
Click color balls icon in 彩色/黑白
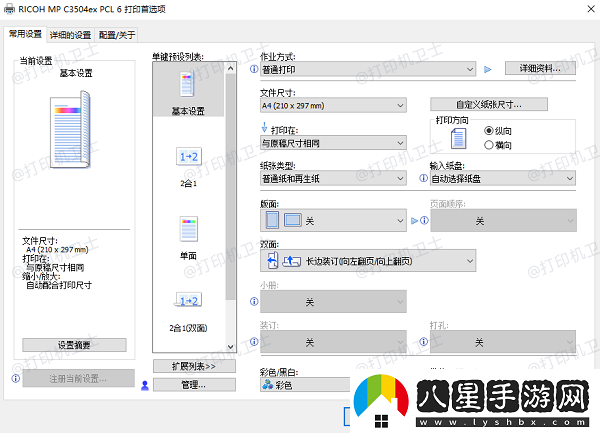coord(267,384)
